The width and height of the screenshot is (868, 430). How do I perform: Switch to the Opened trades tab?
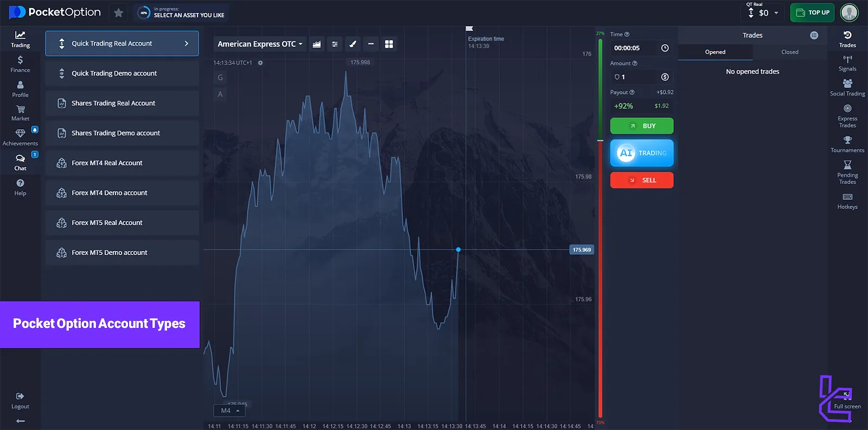click(x=715, y=52)
